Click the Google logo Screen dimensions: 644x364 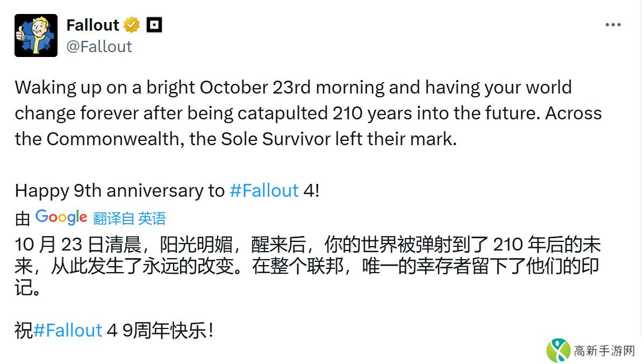tap(61, 217)
